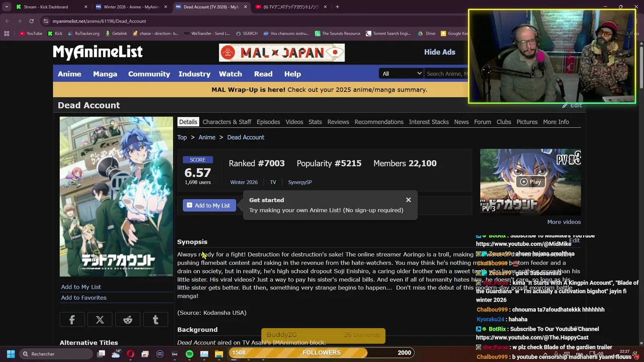Open the MAL x JAPAN banner

coord(282,53)
